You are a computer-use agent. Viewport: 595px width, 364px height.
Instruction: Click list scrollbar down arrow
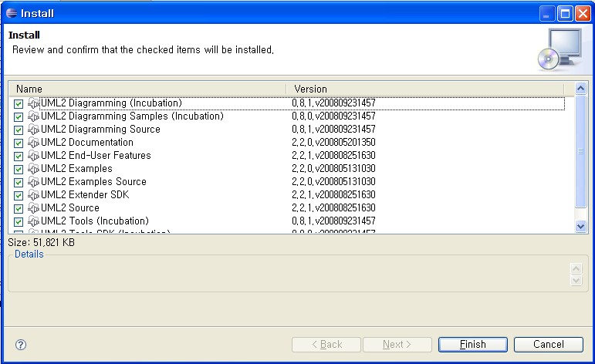click(580, 227)
